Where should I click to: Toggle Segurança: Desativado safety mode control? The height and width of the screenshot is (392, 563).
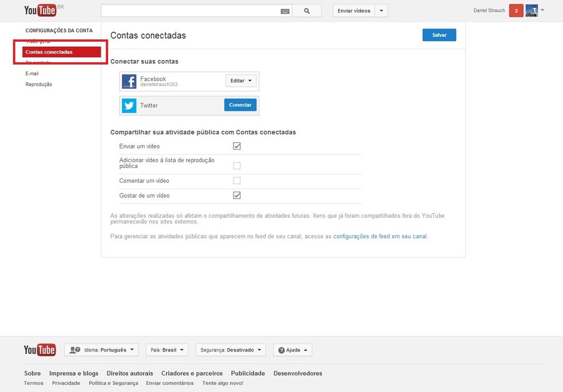click(231, 349)
